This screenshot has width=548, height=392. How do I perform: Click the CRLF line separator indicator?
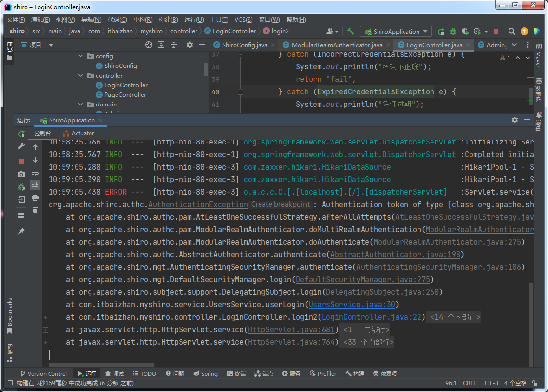click(x=470, y=383)
